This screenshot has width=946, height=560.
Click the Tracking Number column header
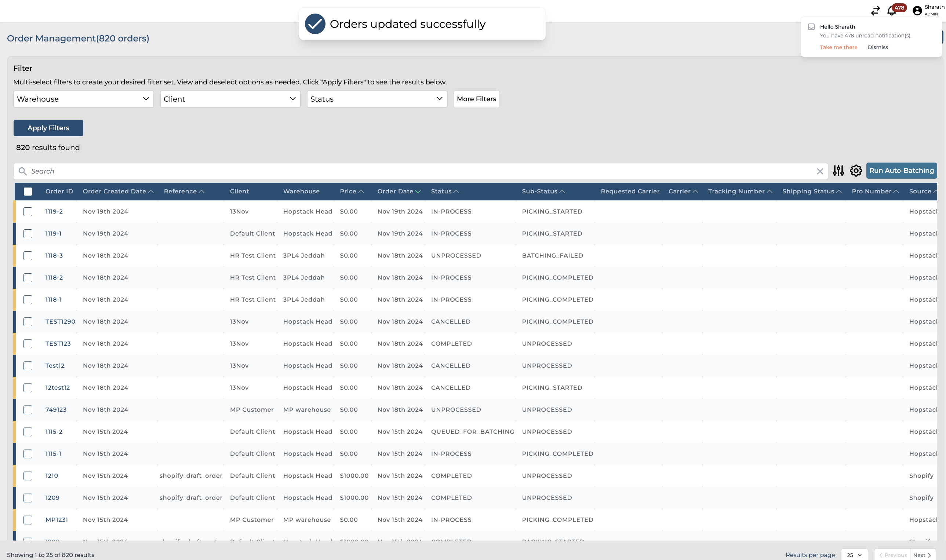pos(736,191)
